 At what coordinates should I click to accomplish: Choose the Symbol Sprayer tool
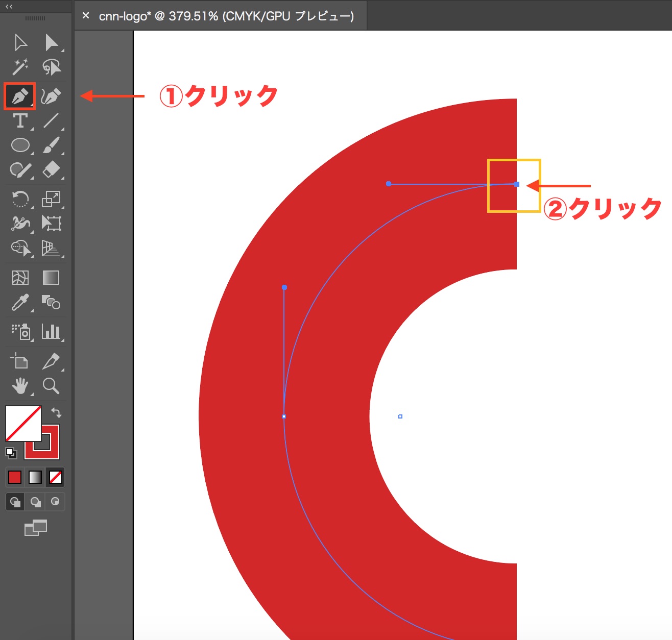pyautogui.click(x=20, y=332)
